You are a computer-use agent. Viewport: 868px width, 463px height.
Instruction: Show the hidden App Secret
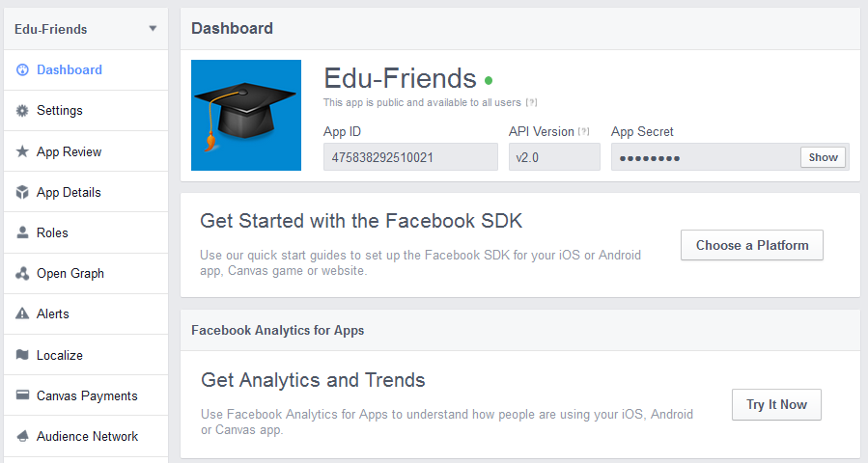click(823, 157)
